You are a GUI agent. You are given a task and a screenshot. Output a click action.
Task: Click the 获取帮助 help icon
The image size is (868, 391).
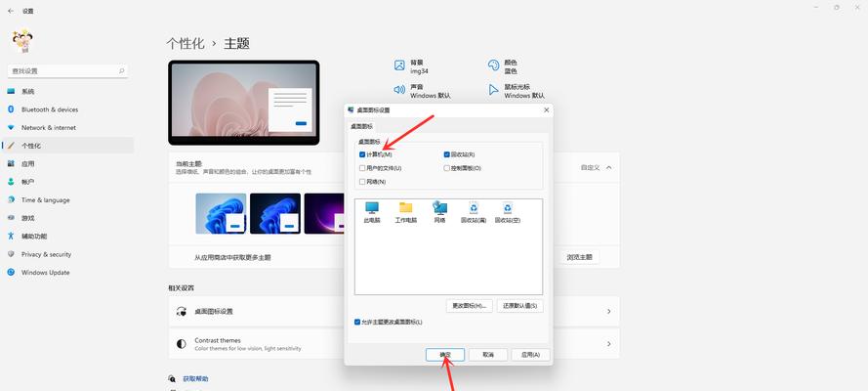coord(172,379)
